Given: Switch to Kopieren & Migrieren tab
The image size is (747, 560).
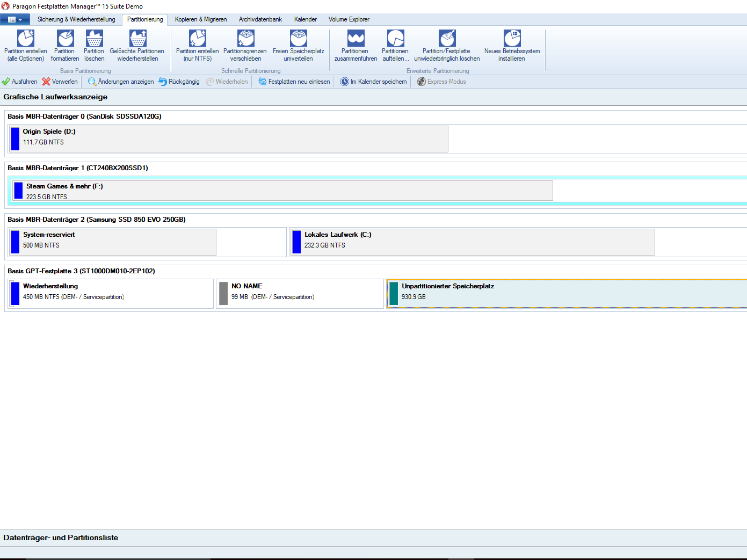Looking at the screenshot, I should 201,19.
